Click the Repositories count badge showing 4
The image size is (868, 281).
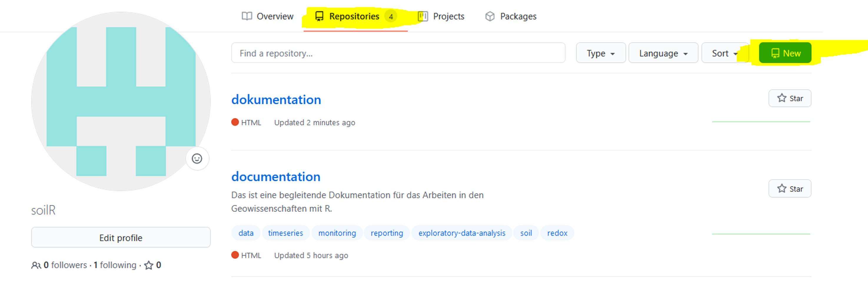click(391, 16)
